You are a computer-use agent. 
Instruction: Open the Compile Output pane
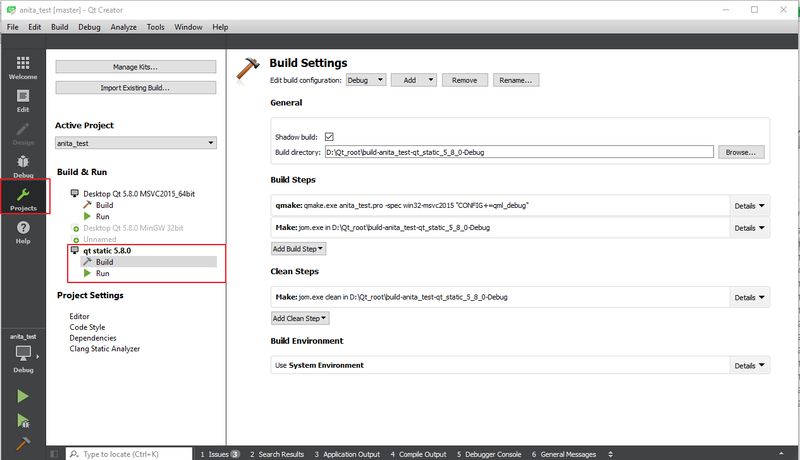[418, 454]
